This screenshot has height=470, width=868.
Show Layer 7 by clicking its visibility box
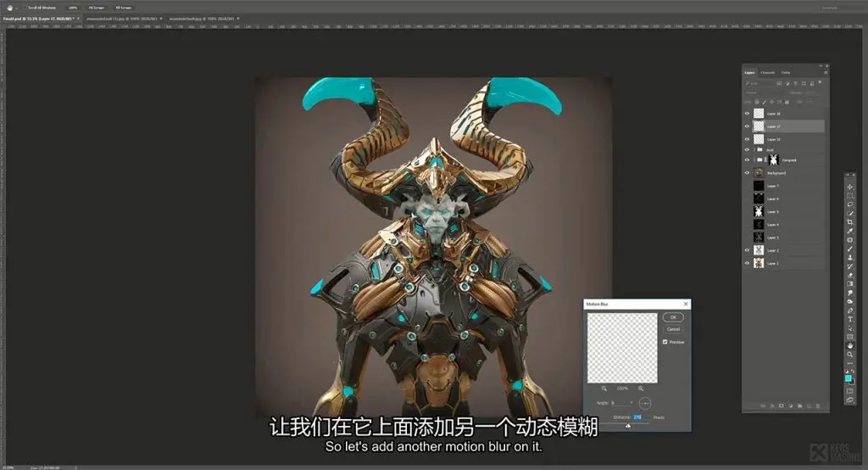[747, 187]
